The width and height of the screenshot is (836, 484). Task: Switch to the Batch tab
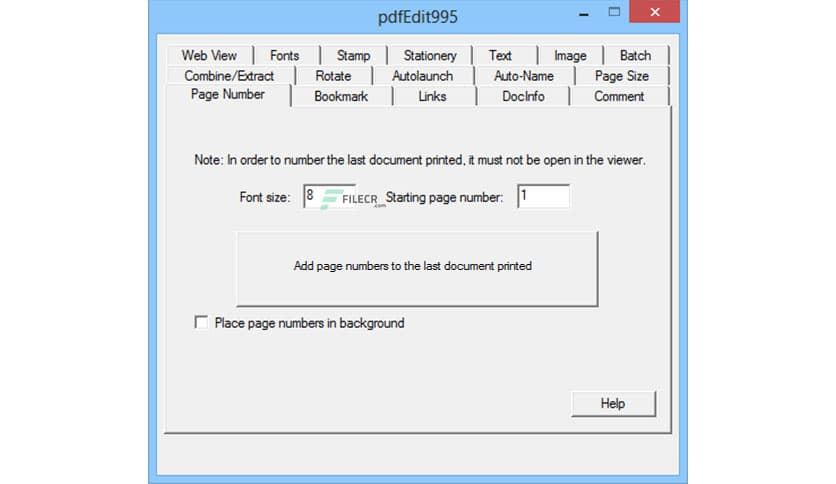635,55
